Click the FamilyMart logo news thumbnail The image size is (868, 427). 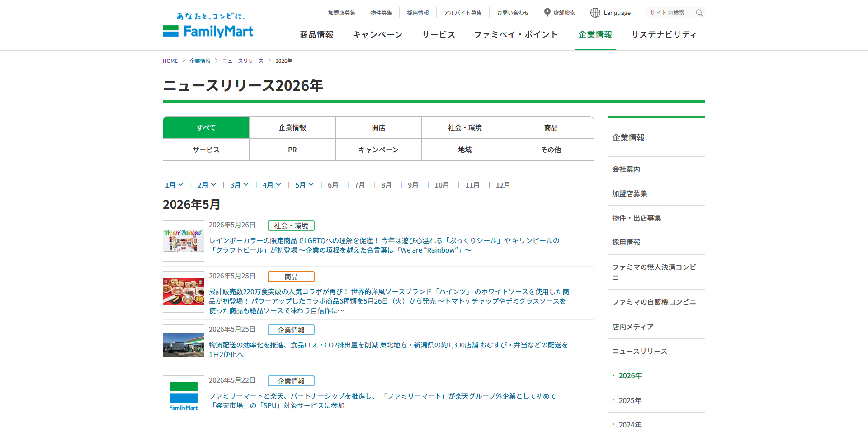pyautogui.click(x=184, y=396)
